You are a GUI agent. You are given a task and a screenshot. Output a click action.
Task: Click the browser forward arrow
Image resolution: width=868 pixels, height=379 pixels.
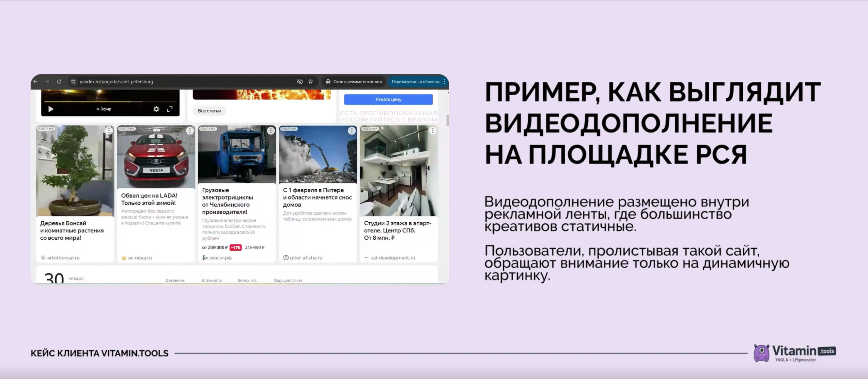pyautogui.click(x=47, y=82)
